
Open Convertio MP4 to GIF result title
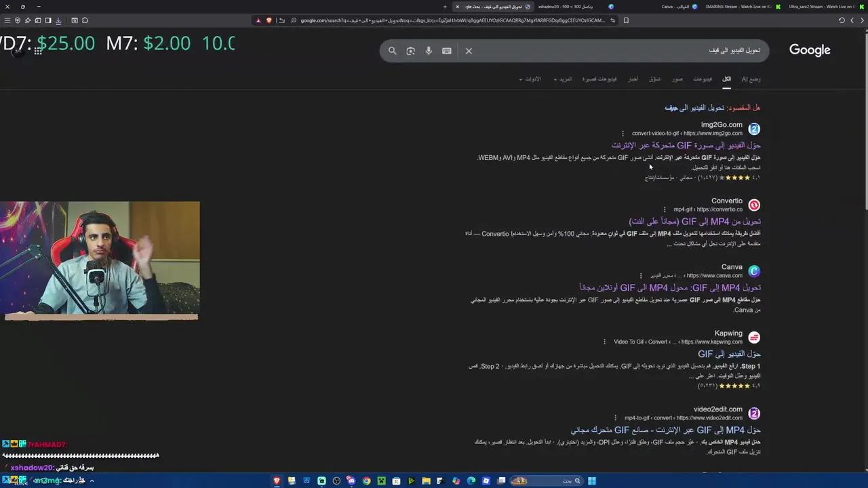695,222
